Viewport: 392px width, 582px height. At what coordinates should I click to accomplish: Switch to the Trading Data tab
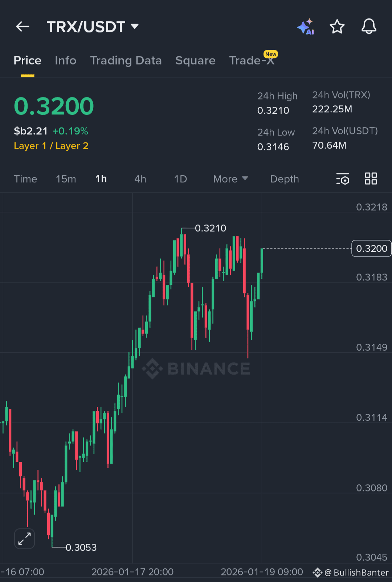pos(126,61)
